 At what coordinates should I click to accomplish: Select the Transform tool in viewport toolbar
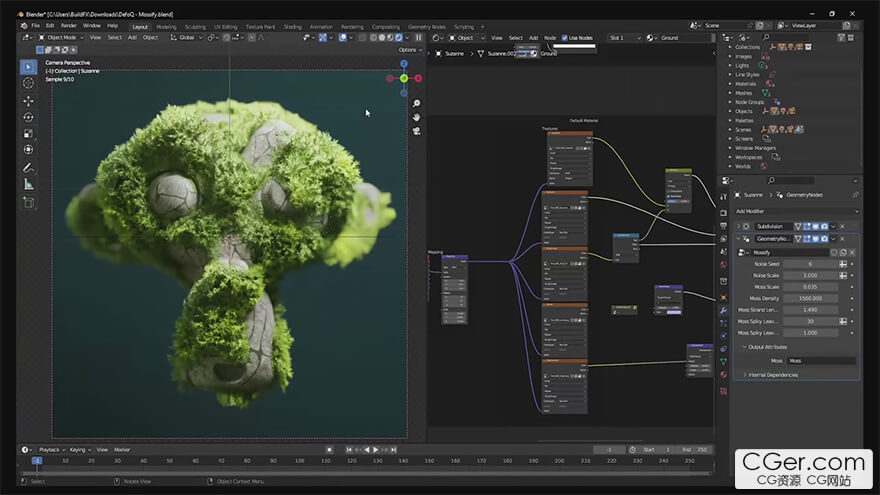29,150
